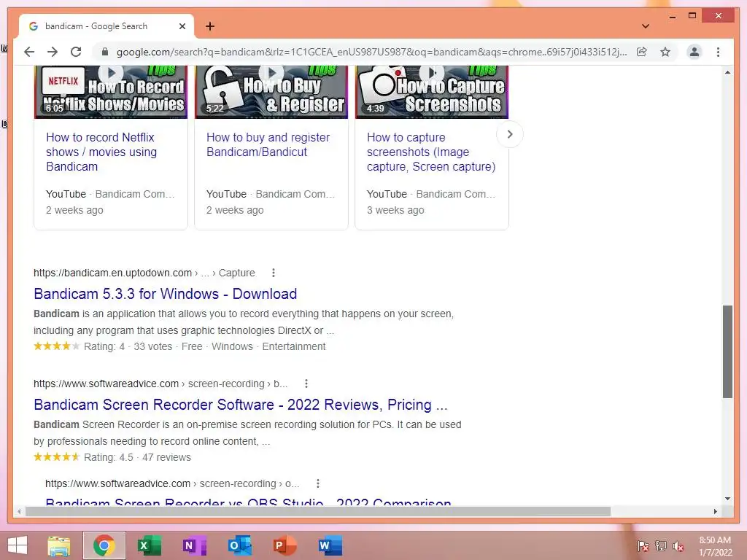Go back to the previous page

tap(29, 52)
